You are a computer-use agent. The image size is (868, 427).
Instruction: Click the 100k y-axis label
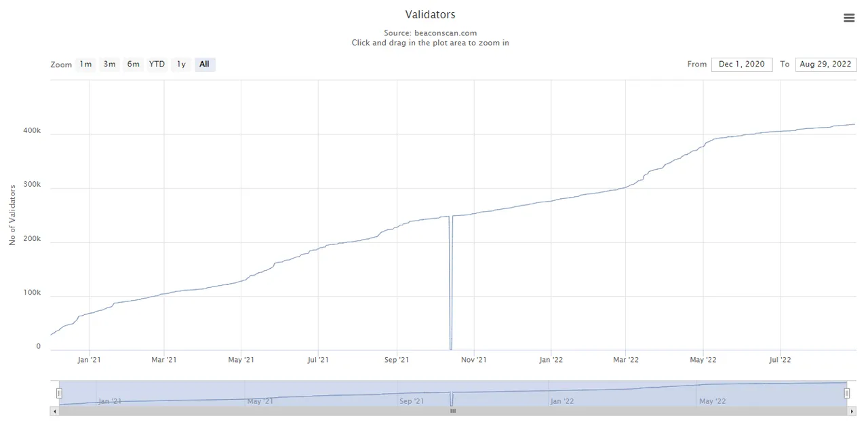pos(32,293)
